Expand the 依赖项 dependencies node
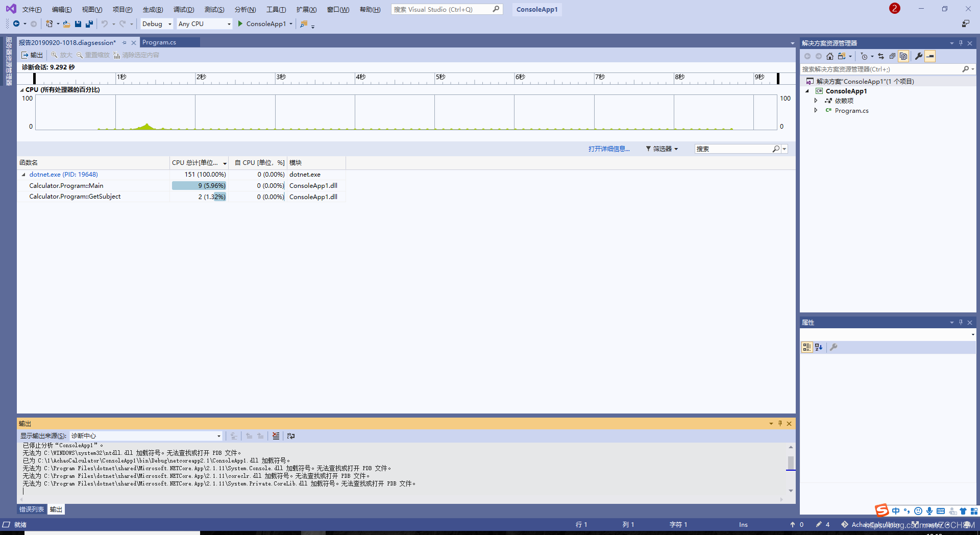Screen dimensions: 980x535 pyautogui.click(x=816, y=101)
